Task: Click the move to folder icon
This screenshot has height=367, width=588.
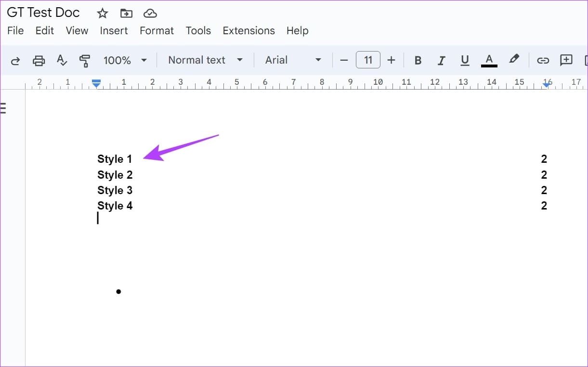Action: coord(126,13)
